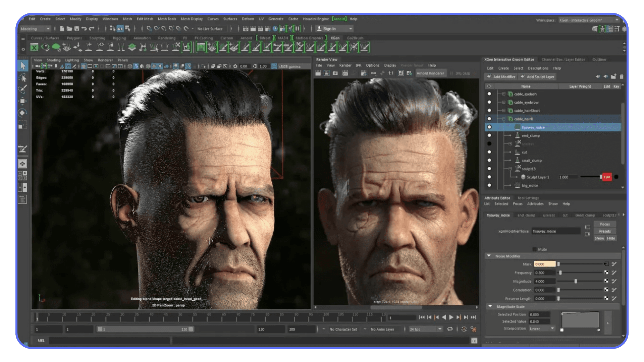Click the New Scene icon

tap(62, 29)
